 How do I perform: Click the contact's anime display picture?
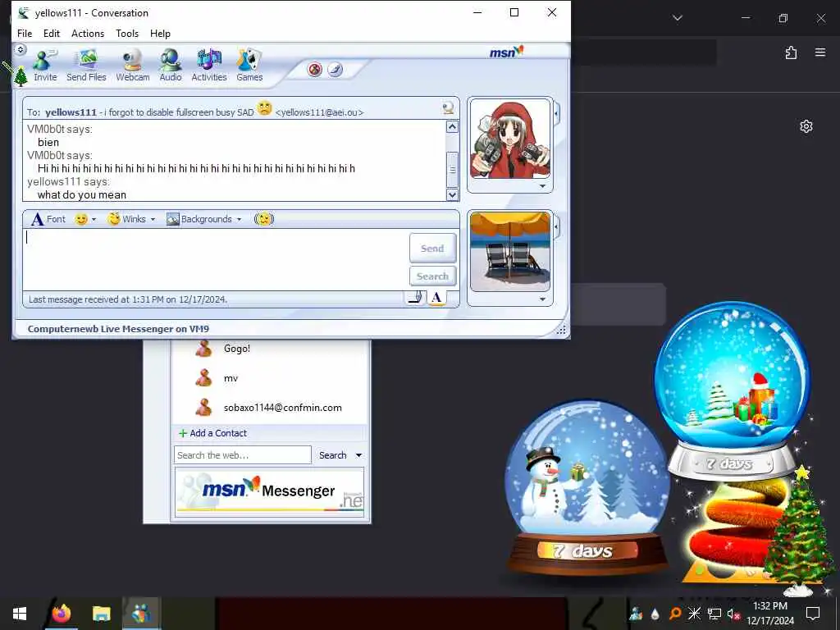pyautogui.click(x=510, y=139)
